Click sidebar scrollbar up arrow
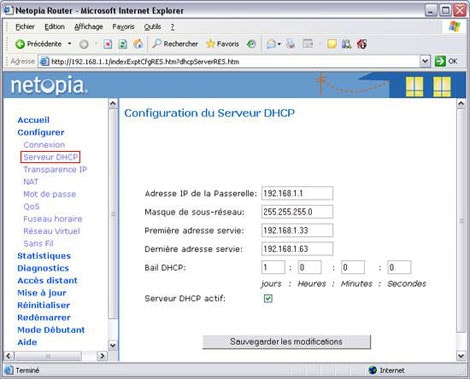Viewport: 470px width, 379px height. coord(113,103)
